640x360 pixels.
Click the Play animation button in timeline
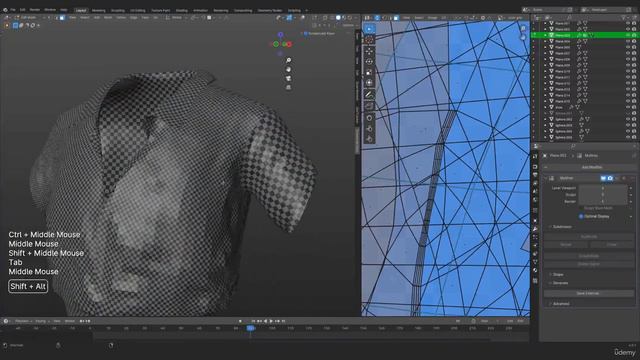271,321
